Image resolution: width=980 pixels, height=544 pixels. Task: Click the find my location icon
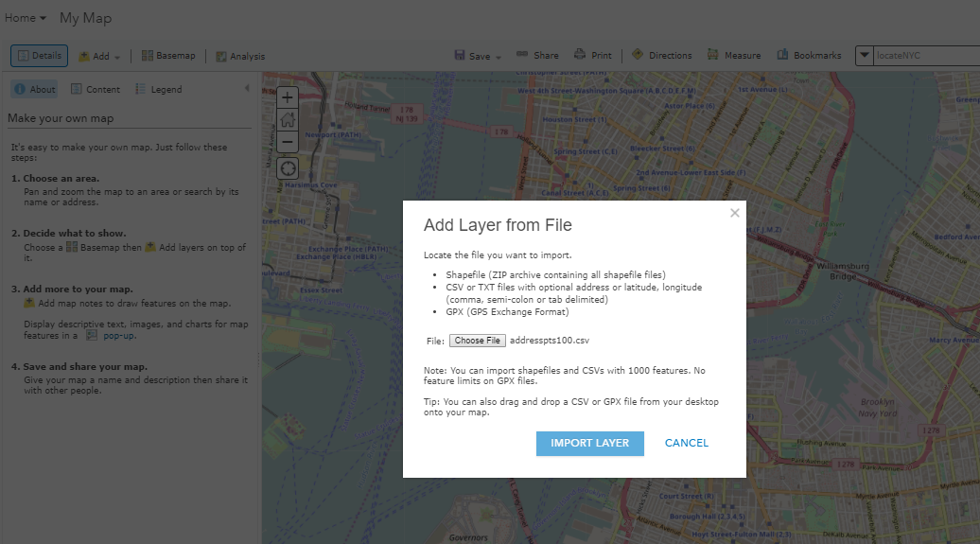click(288, 168)
